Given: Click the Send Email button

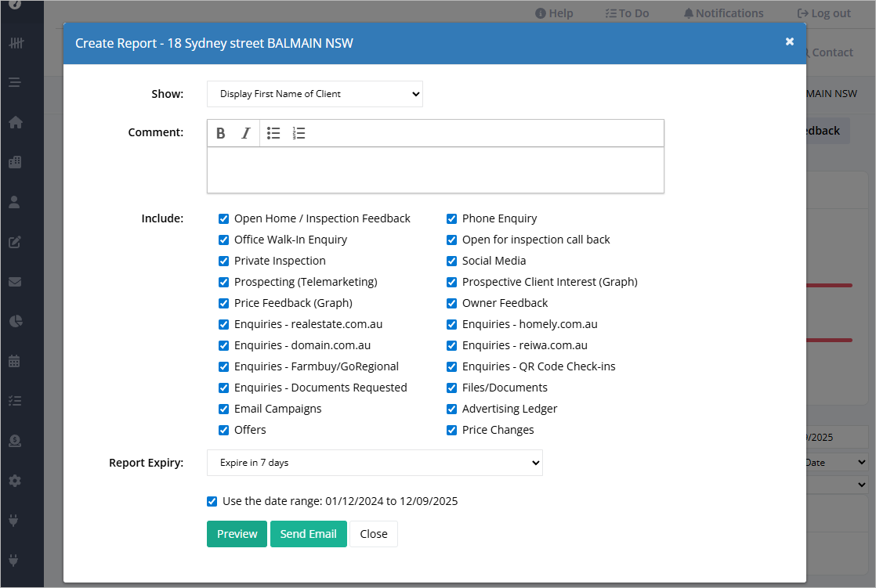Looking at the screenshot, I should click(x=309, y=534).
